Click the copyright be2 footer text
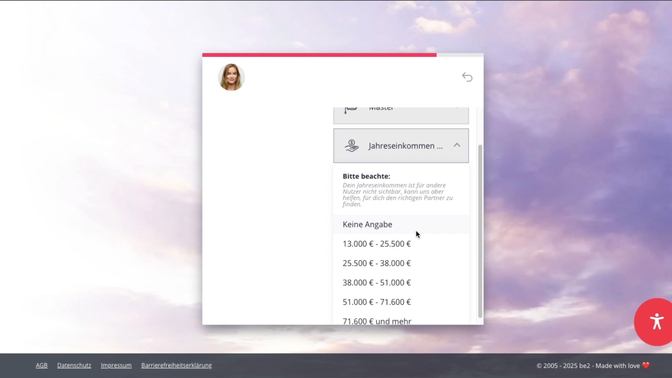672x378 pixels. [593, 366]
